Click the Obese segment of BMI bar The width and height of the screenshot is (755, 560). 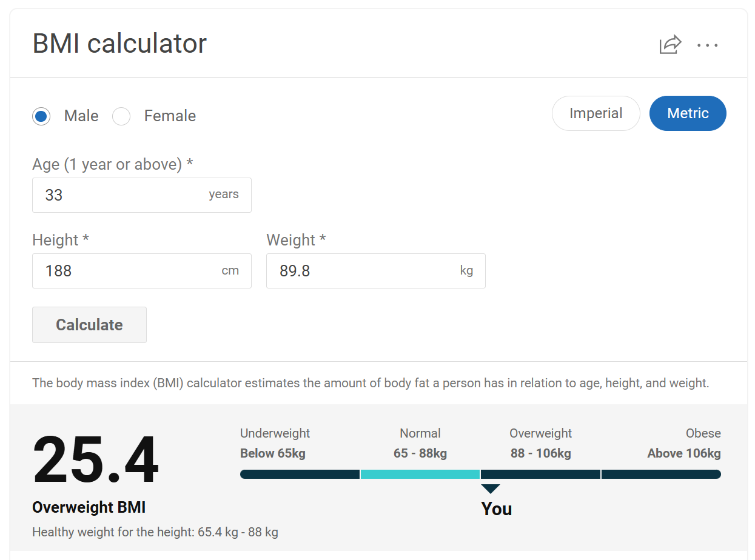[661, 474]
